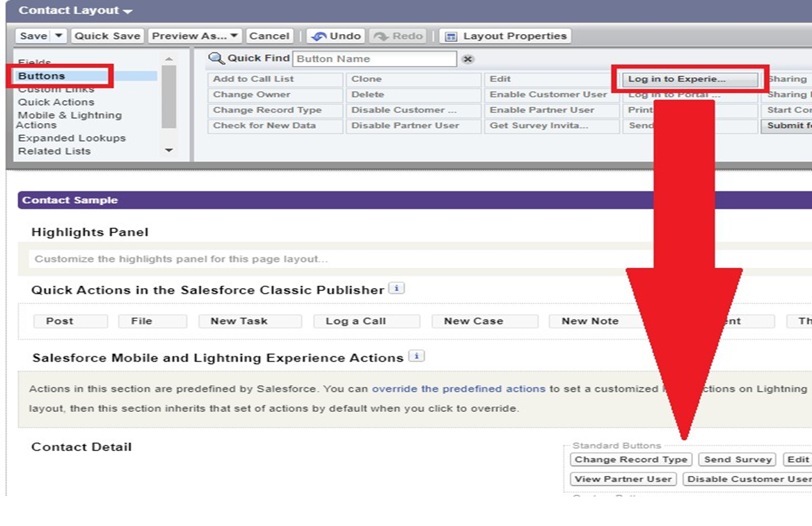This screenshot has height=526, width=812.
Task: Follow the override the predefined actions link
Action: [x=459, y=389]
